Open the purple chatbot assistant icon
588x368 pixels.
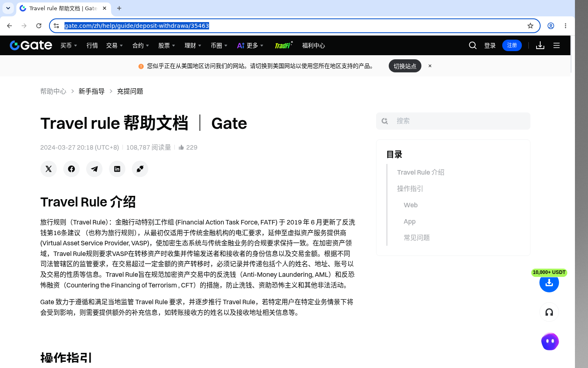pyautogui.click(x=550, y=341)
